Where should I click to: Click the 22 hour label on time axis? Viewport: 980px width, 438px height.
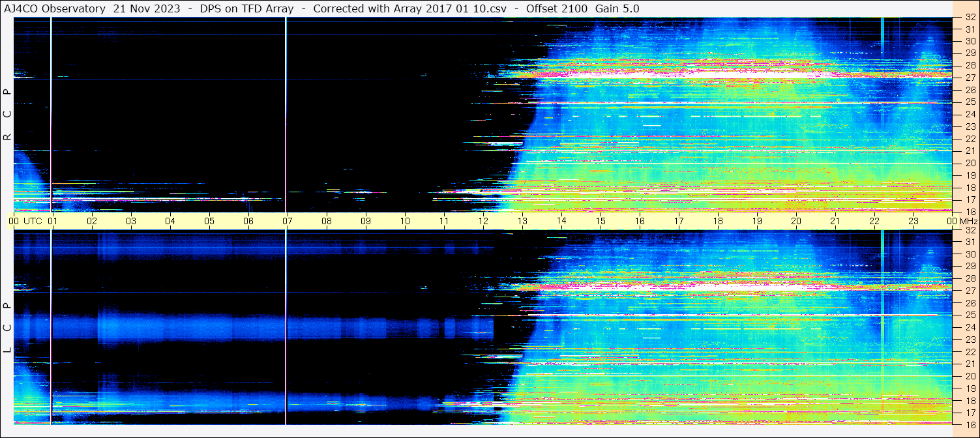[874, 221]
